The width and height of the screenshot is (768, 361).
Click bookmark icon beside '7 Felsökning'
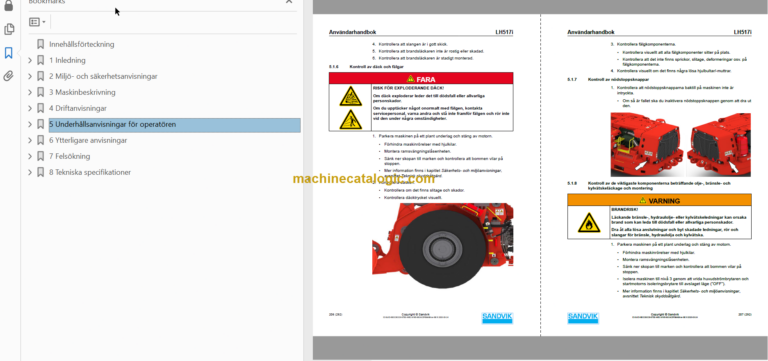[x=41, y=156]
